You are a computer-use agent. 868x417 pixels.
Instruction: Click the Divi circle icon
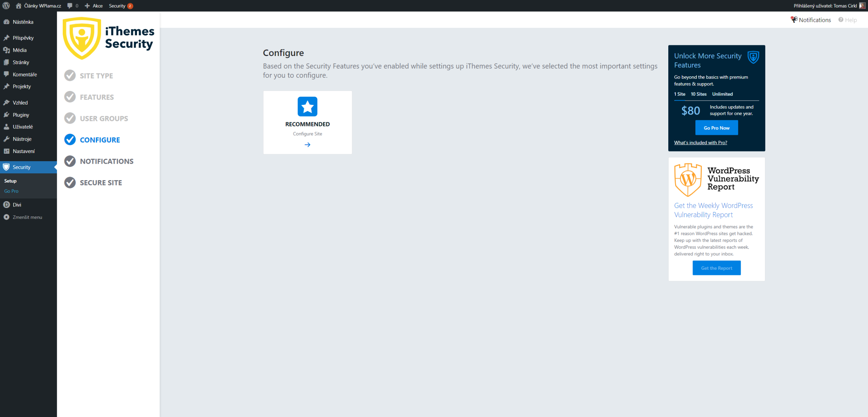point(6,204)
